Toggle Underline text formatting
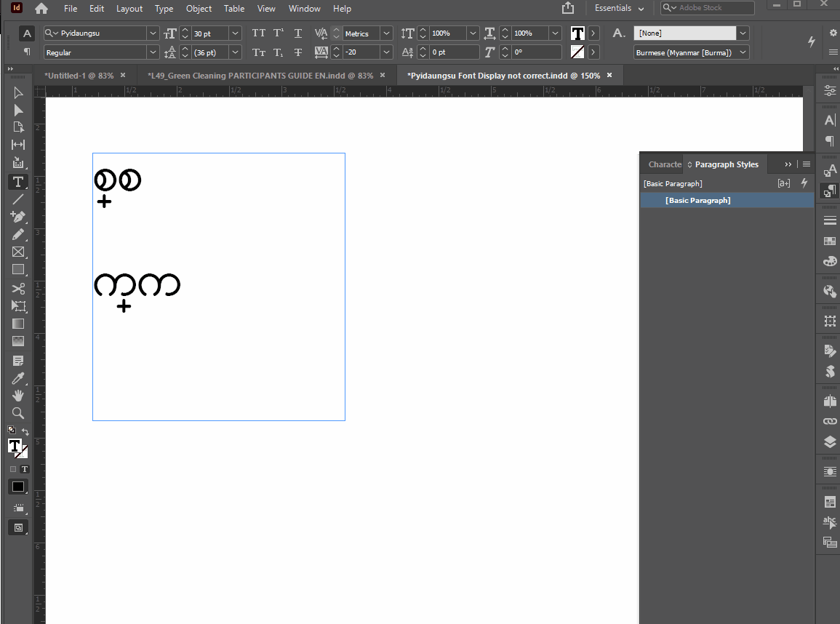This screenshot has height=624, width=840. (298, 33)
